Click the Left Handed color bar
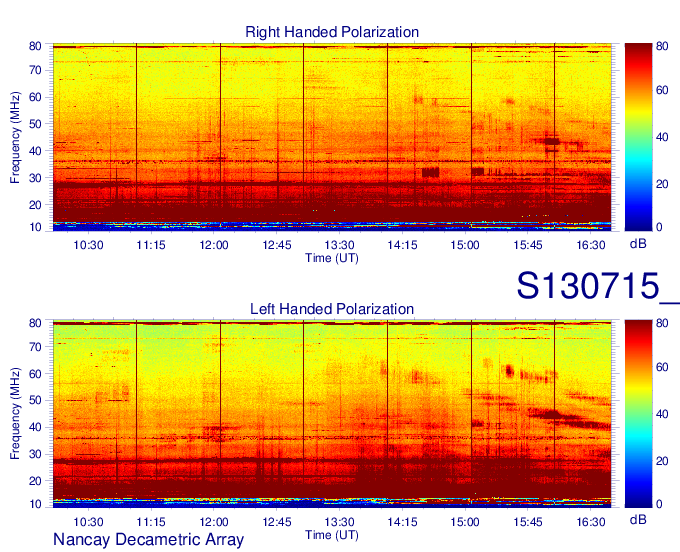Image resolution: width=680 pixels, height=552 pixels. click(x=638, y=414)
